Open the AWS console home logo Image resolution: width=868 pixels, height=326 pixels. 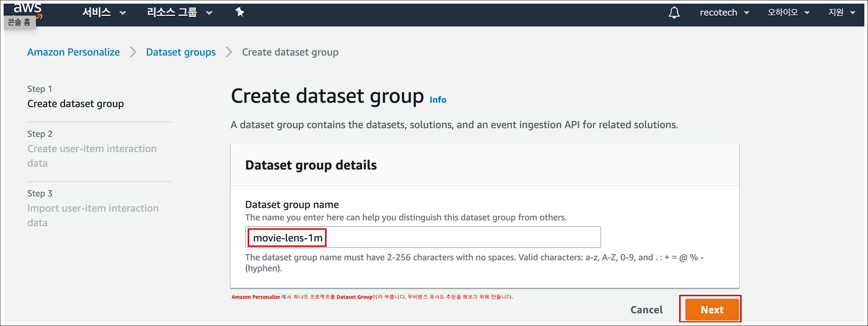click(28, 11)
